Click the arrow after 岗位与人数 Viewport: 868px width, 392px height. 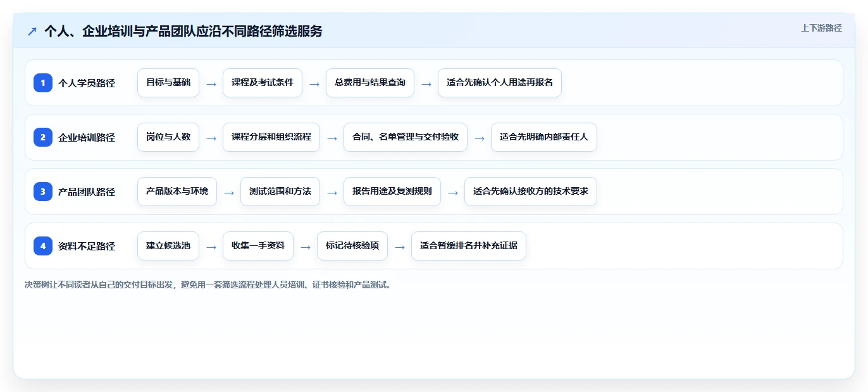pyautogui.click(x=211, y=138)
